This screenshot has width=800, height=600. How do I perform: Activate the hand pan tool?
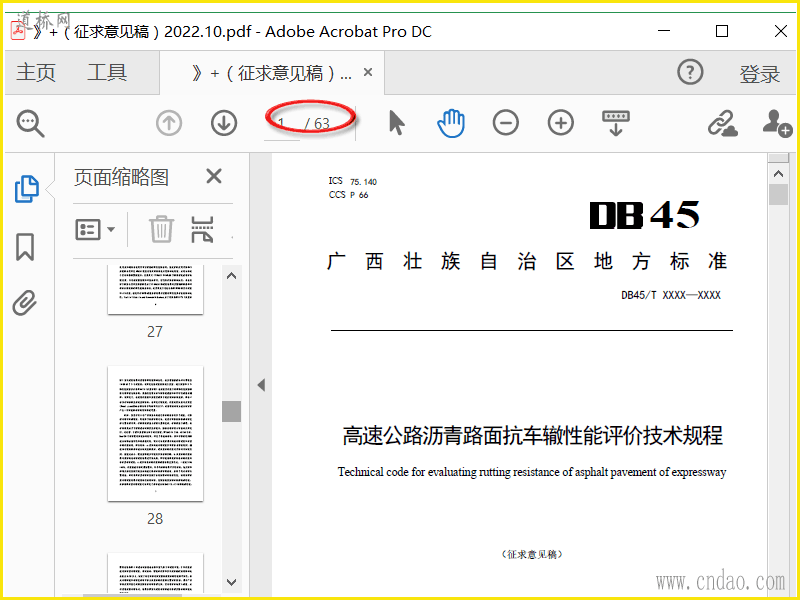451,123
